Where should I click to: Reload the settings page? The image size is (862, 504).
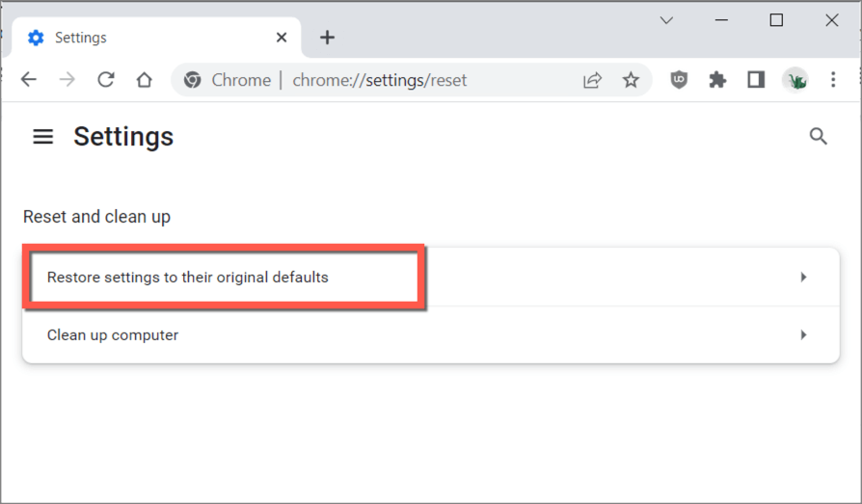(x=105, y=80)
